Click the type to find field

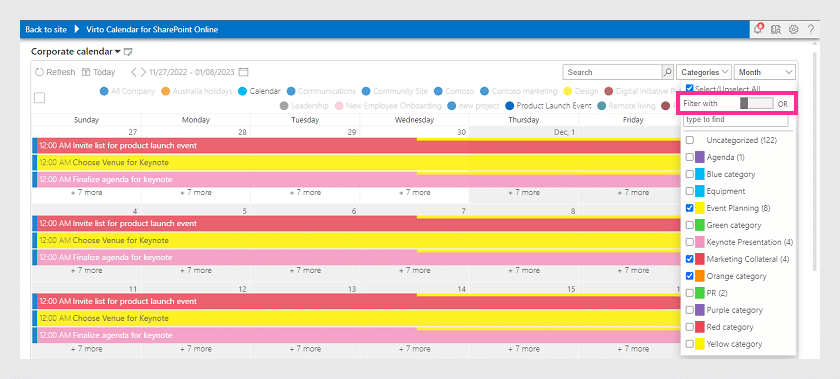point(737,120)
